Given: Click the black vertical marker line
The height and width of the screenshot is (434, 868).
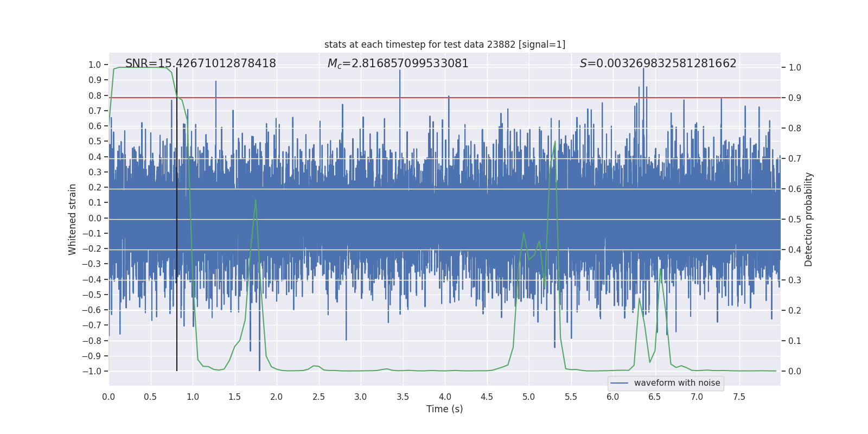Looking at the screenshot, I should click(177, 219).
